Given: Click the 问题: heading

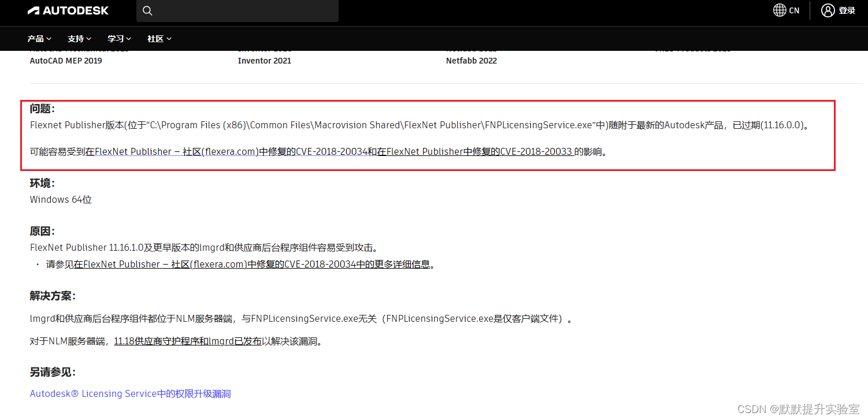Looking at the screenshot, I should [43, 109].
